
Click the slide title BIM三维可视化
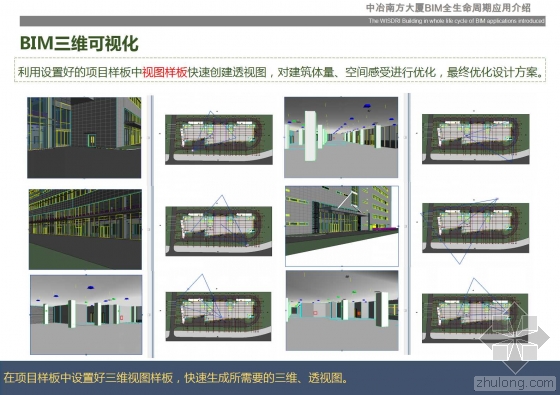click(x=79, y=44)
